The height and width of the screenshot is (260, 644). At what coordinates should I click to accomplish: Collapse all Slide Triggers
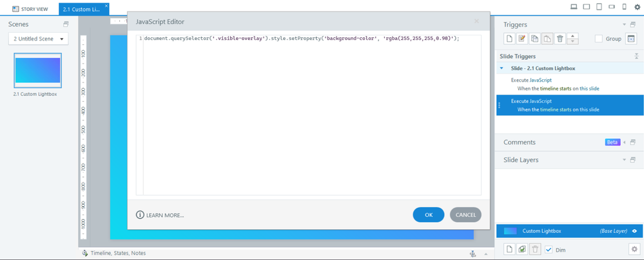pyautogui.click(x=636, y=56)
